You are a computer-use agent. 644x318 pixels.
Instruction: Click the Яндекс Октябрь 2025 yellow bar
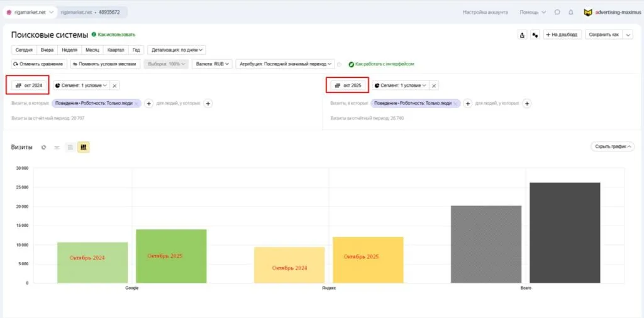[x=368, y=260]
